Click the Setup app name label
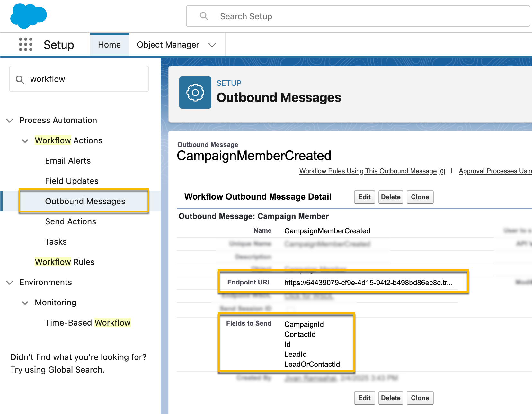Image resolution: width=532 pixels, height=414 pixels. [x=59, y=45]
